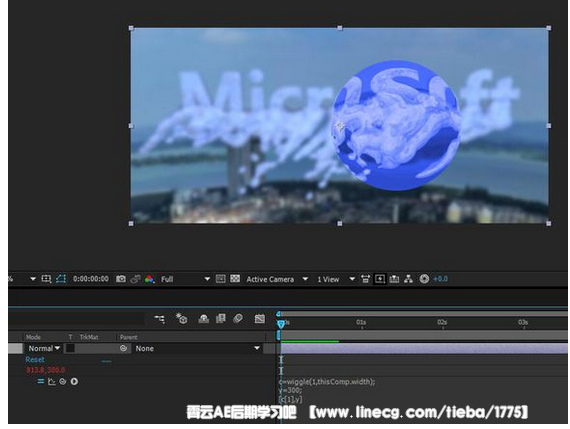Click the red position value 813.8, 300.0
570x429 pixels.
click(x=45, y=370)
